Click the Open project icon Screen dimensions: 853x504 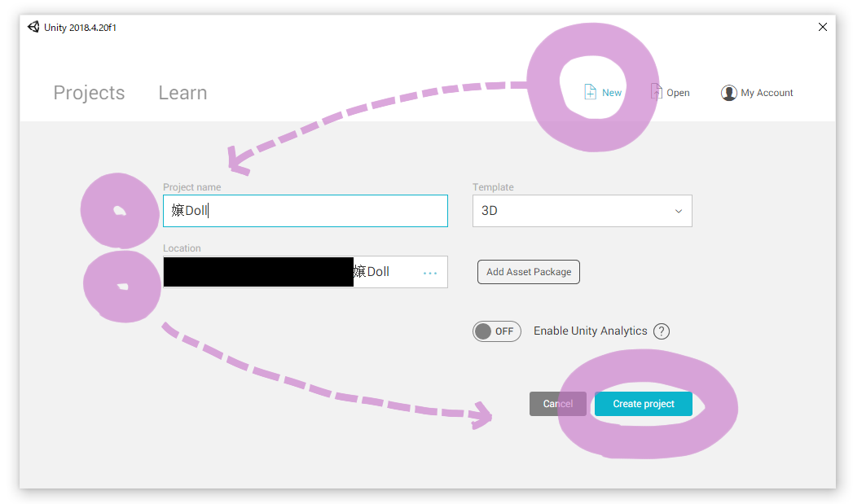coord(657,92)
